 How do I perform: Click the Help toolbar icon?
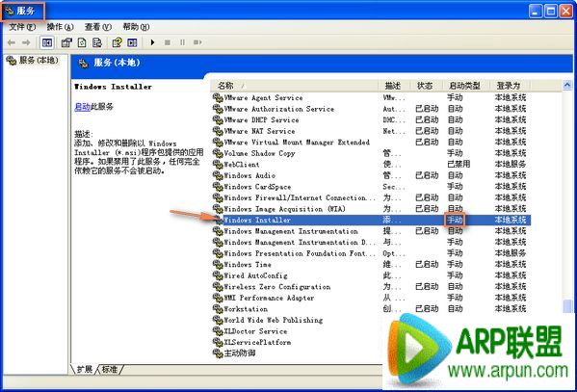click(117, 42)
